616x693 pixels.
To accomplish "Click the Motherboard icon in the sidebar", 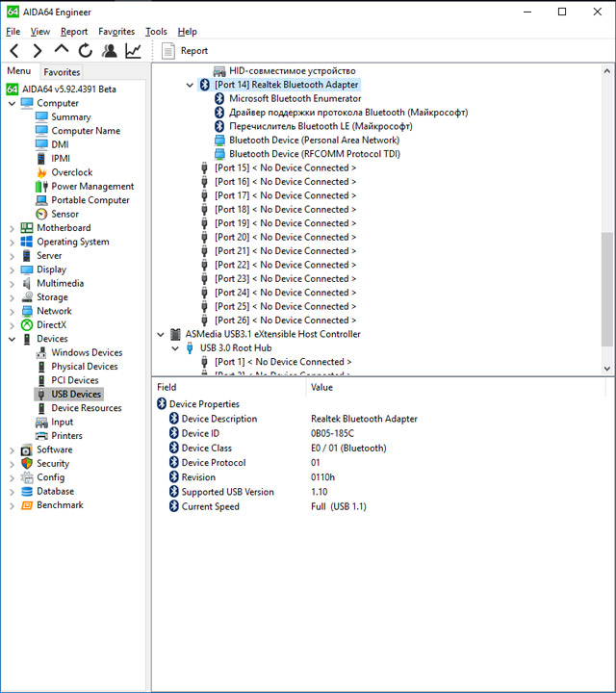I will tap(27, 227).
